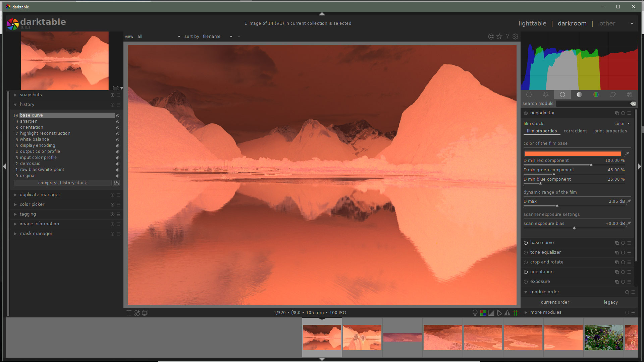Show the tone module group
The height and width of the screenshot is (362, 644).
[579, 95]
